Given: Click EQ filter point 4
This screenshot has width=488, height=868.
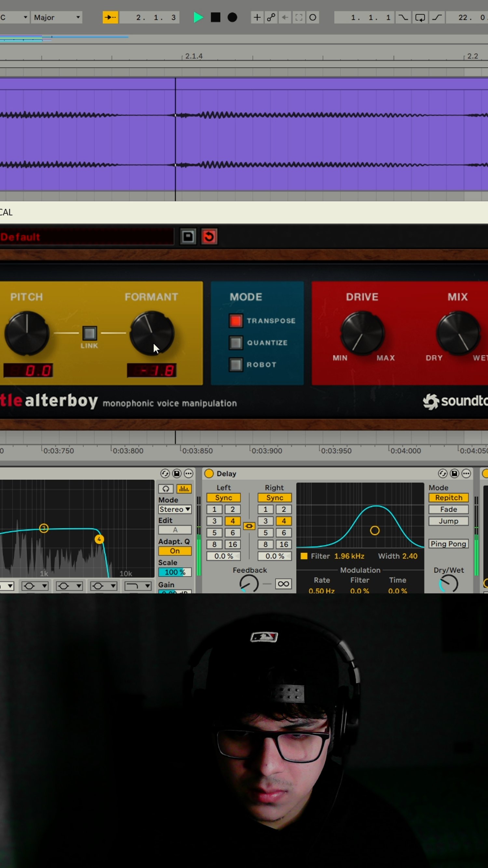Looking at the screenshot, I should click(x=99, y=539).
